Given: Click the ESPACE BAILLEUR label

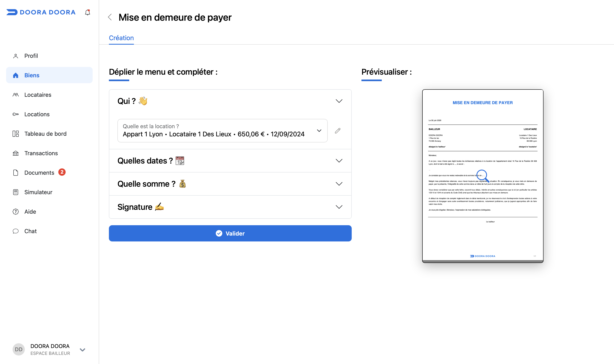Looking at the screenshot, I should tap(50, 353).
